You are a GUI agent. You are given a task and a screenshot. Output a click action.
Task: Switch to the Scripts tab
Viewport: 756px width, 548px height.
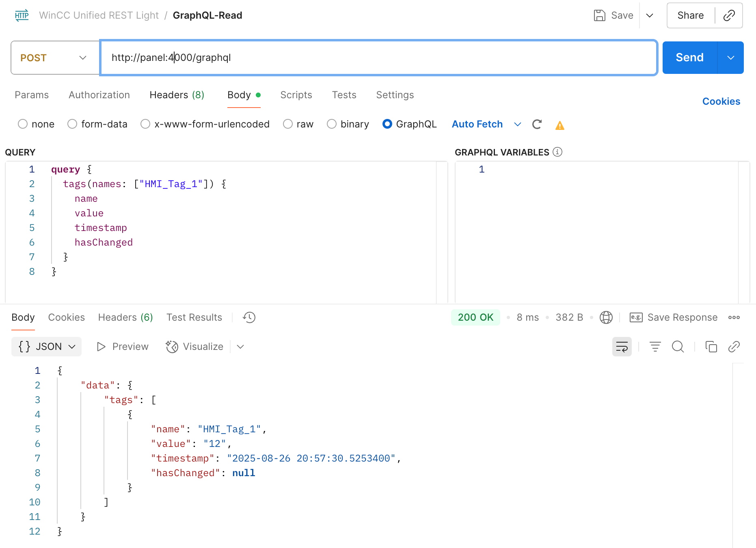coord(296,95)
